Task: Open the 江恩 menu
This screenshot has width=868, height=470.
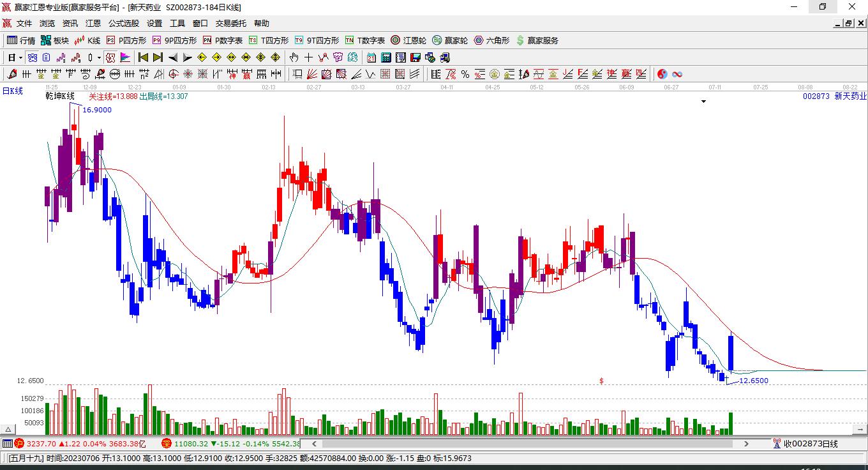Action: [93, 24]
